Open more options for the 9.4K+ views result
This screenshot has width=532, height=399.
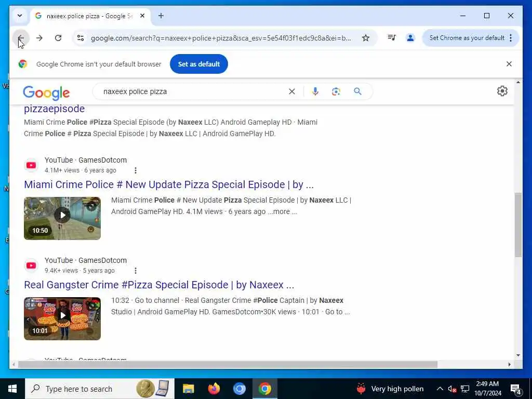click(x=136, y=271)
